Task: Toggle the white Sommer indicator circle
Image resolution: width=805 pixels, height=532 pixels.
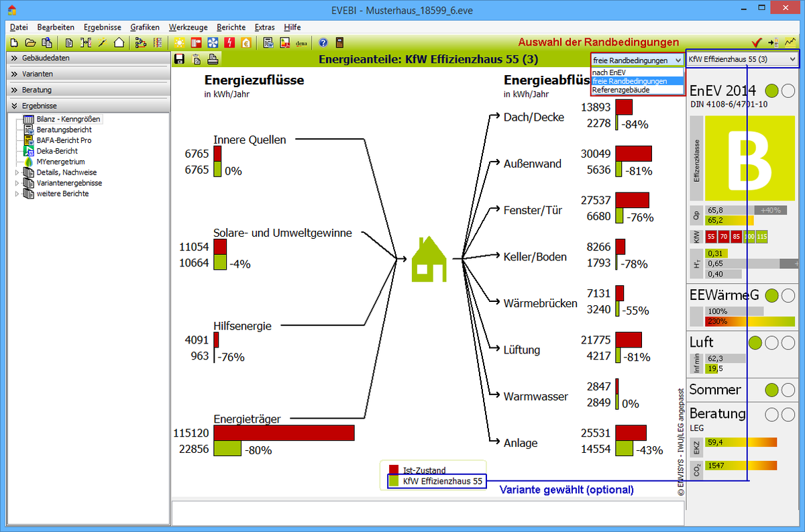Action: pos(788,390)
